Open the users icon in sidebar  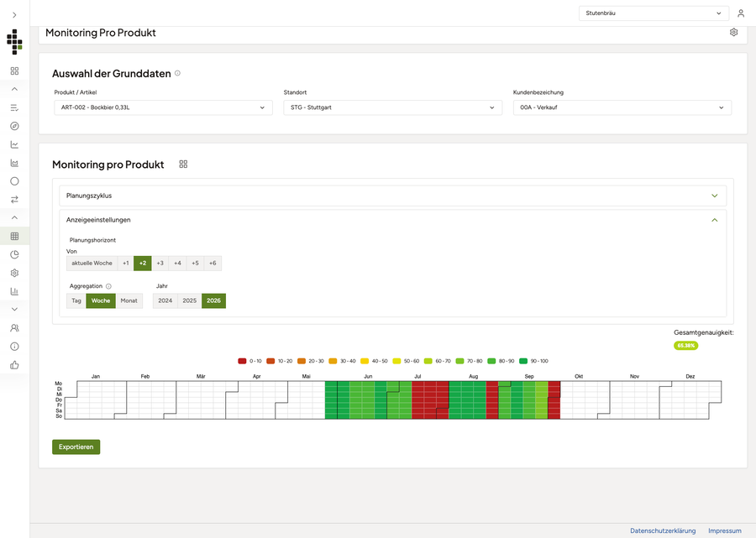point(14,328)
